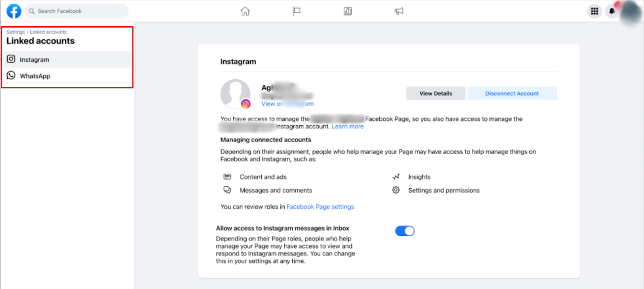Click the View Details button
Screen dimensions: 644x289
[x=436, y=94]
